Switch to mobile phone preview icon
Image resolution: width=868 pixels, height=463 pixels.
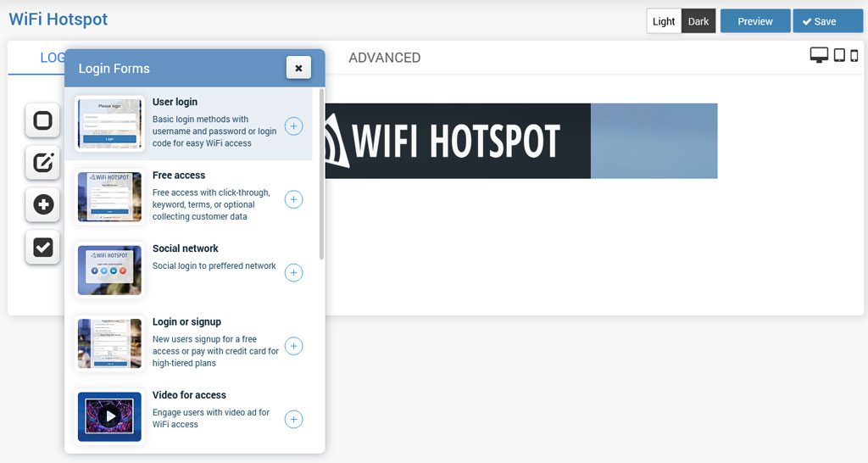pos(854,56)
